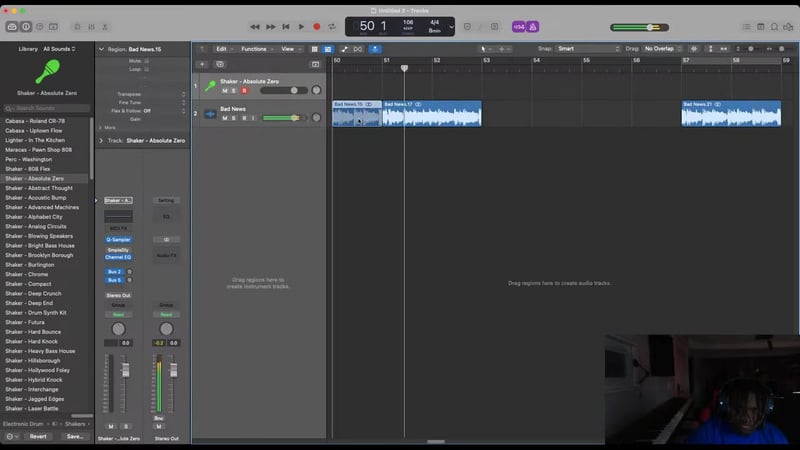Screen dimensions: 800x450
Task: Open the Drag No Overlap dropdown
Action: 663,48
